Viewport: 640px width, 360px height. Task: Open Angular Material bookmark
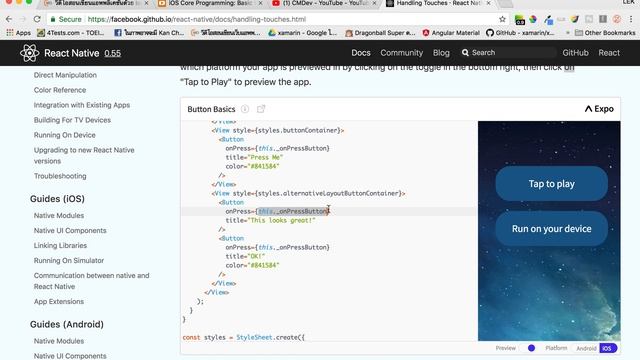pos(451,33)
